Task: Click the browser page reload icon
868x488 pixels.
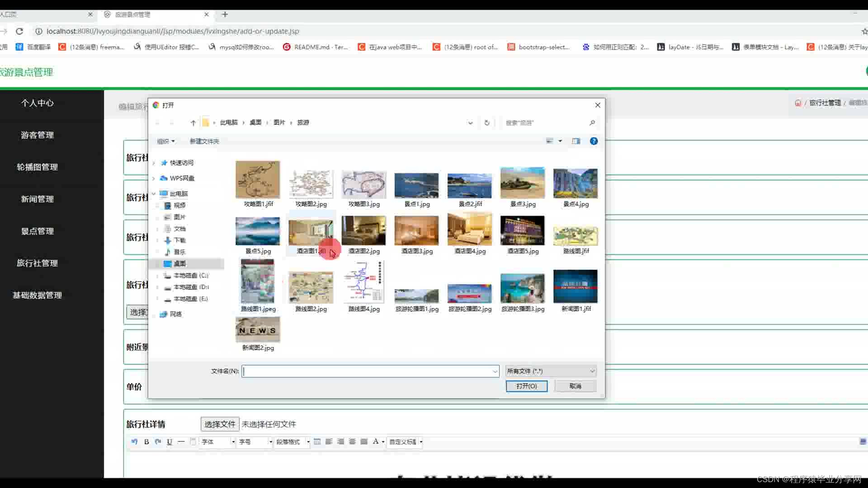Action: (19, 31)
